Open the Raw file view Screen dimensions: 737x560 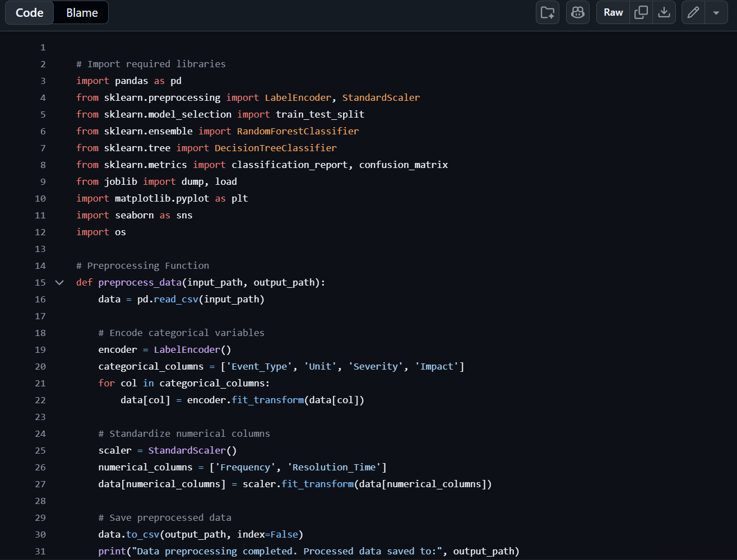point(613,12)
